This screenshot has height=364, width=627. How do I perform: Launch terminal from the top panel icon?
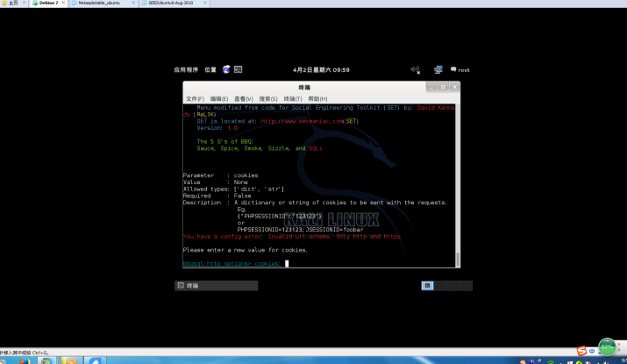[238, 69]
